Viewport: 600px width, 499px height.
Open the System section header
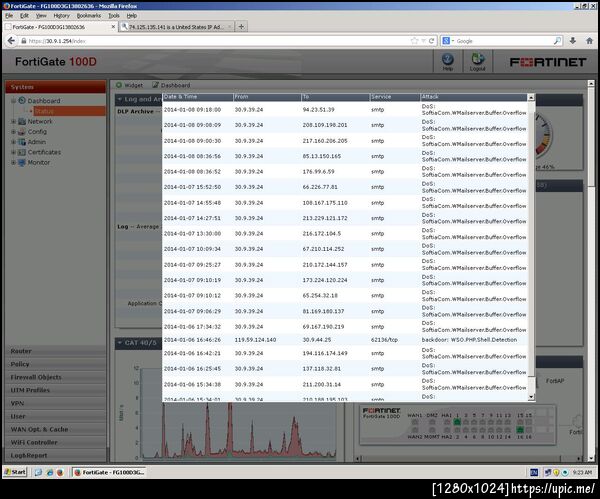[55, 87]
